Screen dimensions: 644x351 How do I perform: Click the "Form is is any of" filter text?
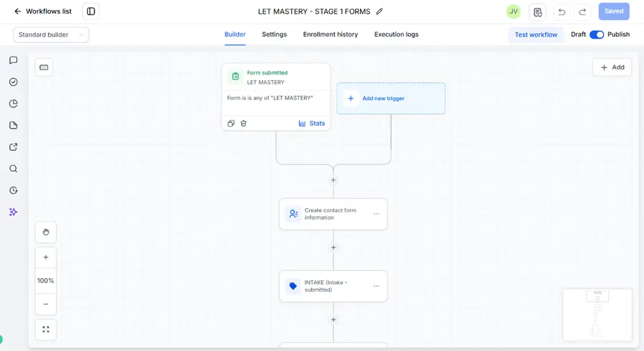pyautogui.click(x=270, y=98)
